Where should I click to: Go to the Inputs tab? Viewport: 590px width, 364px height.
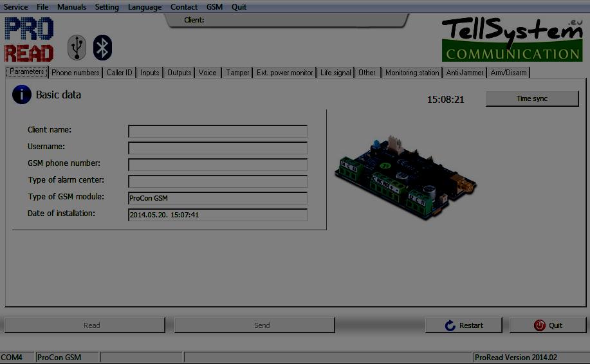click(149, 73)
